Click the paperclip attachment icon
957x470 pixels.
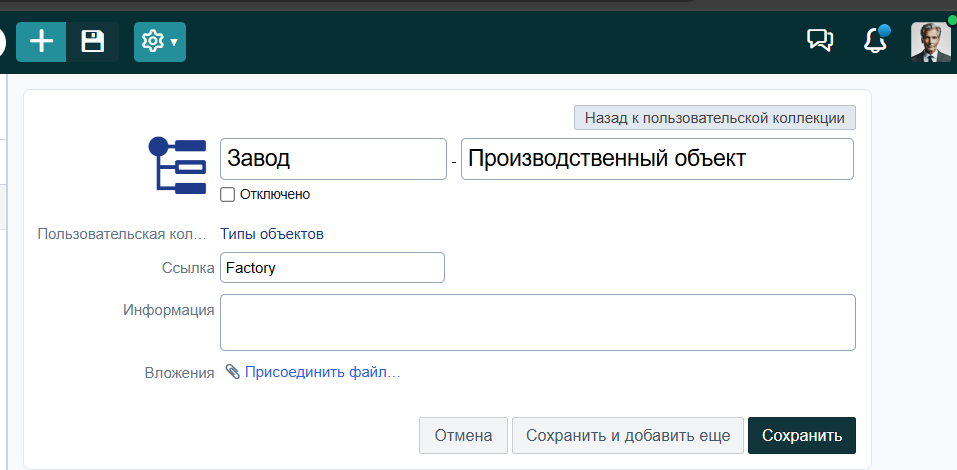pos(233,371)
